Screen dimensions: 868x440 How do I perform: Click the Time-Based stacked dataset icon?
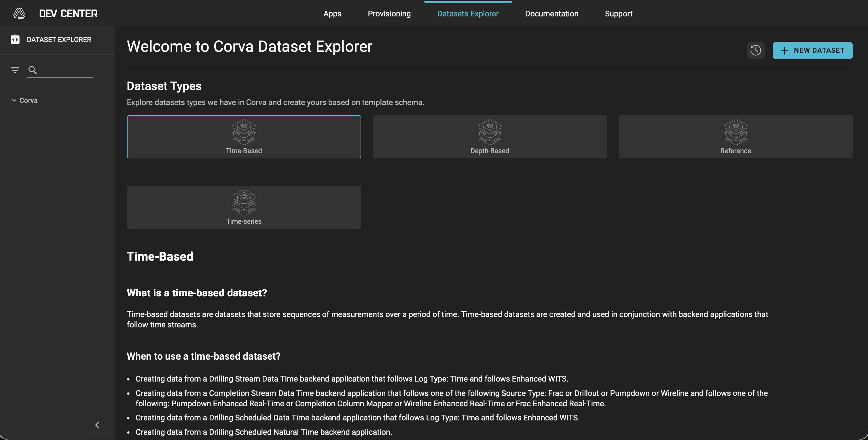point(244,132)
